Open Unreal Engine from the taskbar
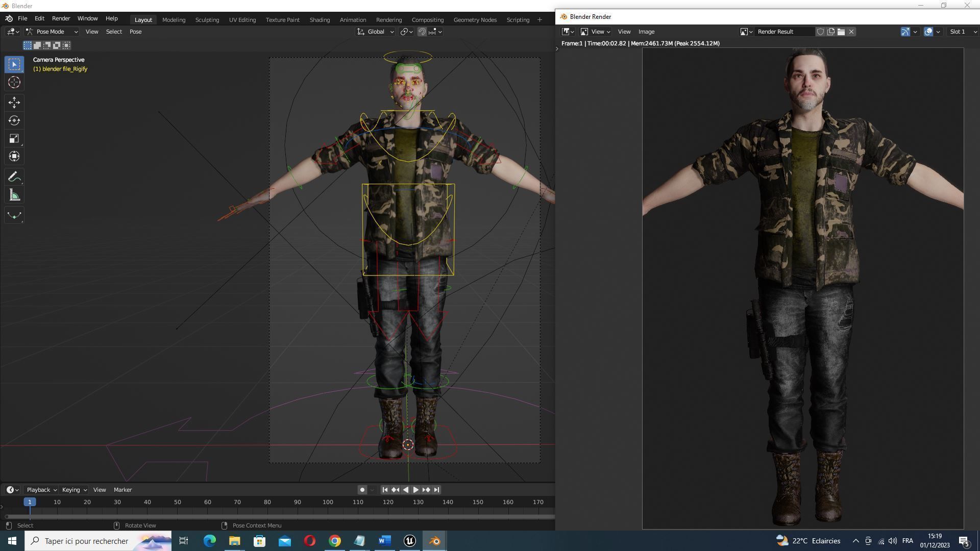The width and height of the screenshot is (980, 551). (409, 541)
